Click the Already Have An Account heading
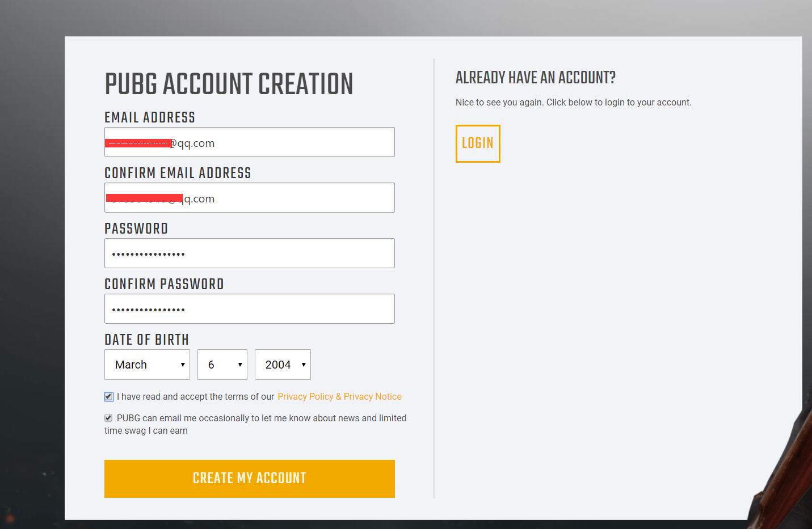Screen dimensions: 812x529 535,78
